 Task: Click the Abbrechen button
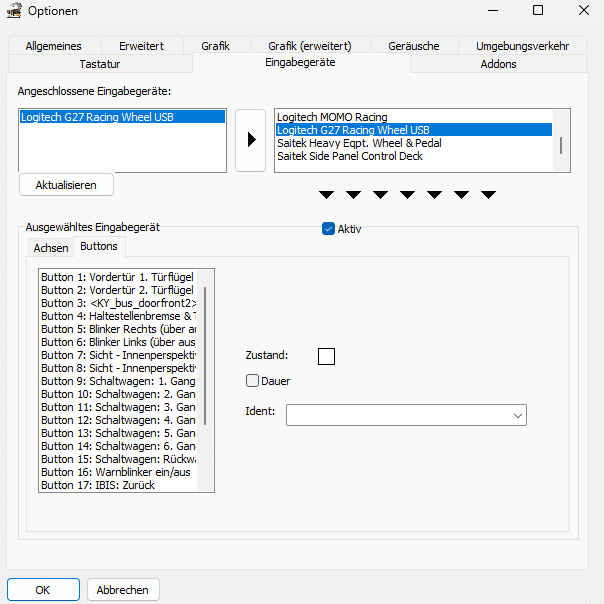[122, 590]
